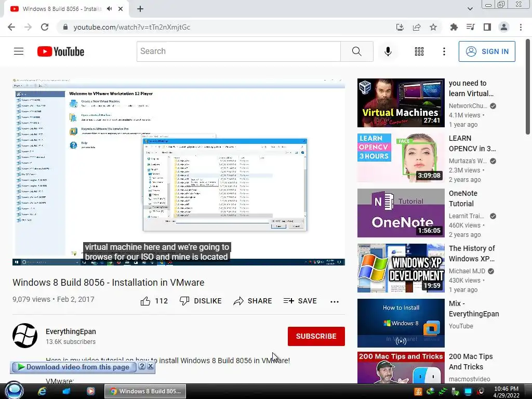Screen dimensions: 532x399
Task: Click the browser forward arrow
Action: pos(28,27)
